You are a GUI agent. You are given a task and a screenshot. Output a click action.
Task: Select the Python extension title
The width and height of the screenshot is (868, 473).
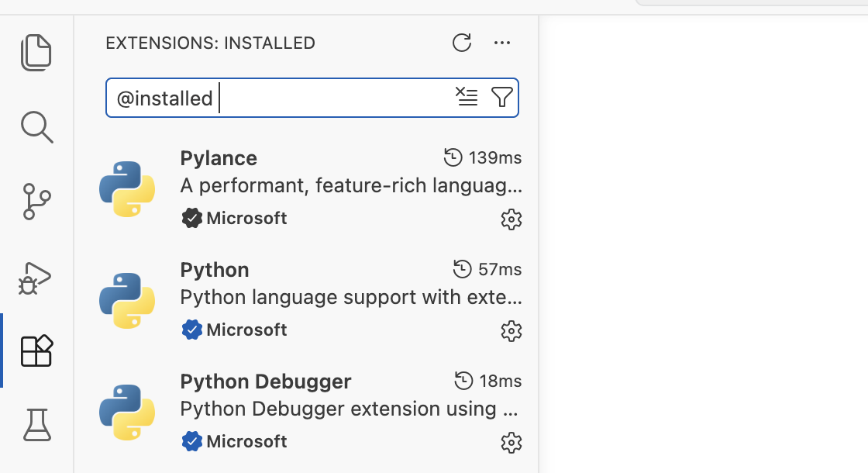click(215, 271)
